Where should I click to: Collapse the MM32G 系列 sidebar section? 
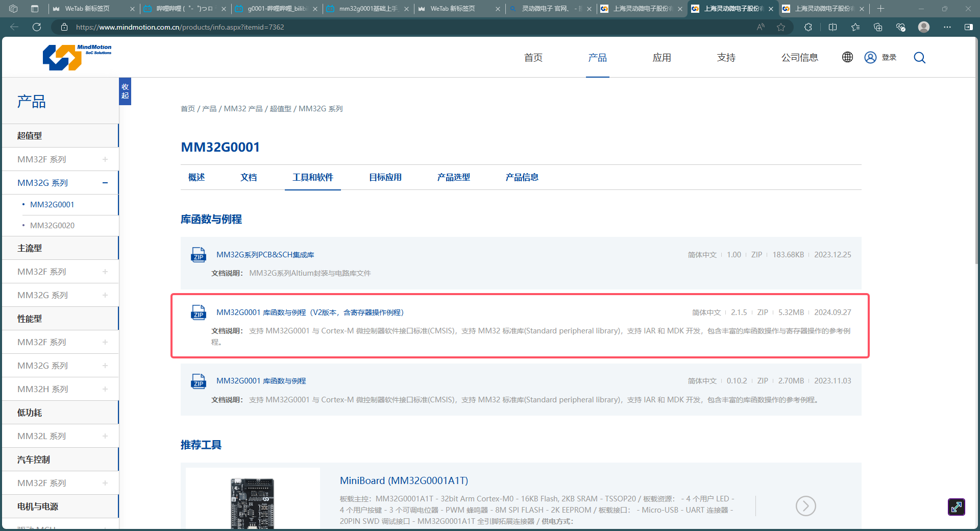tap(105, 183)
